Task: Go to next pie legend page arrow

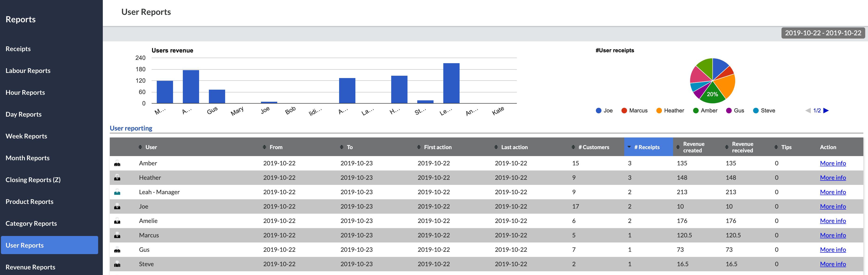Action: point(826,110)
